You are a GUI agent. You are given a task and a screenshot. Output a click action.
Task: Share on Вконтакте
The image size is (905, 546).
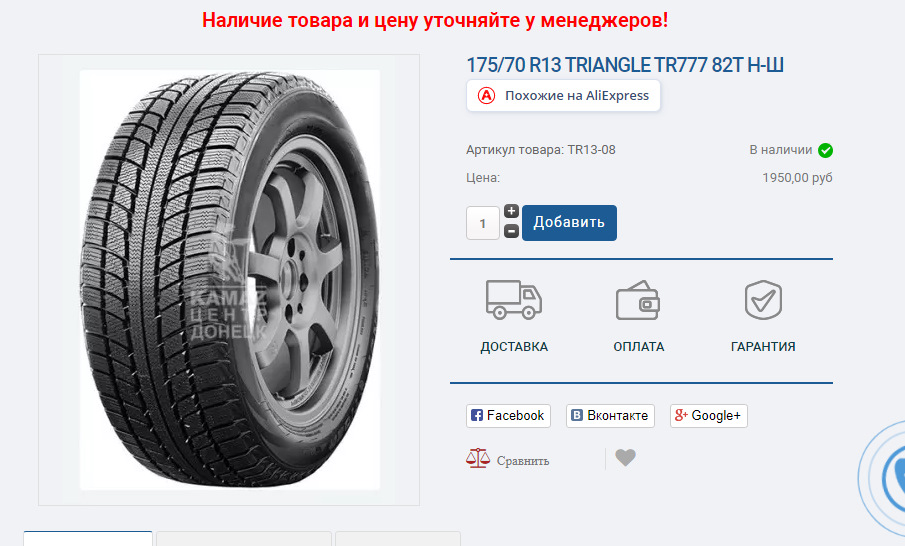610,416
